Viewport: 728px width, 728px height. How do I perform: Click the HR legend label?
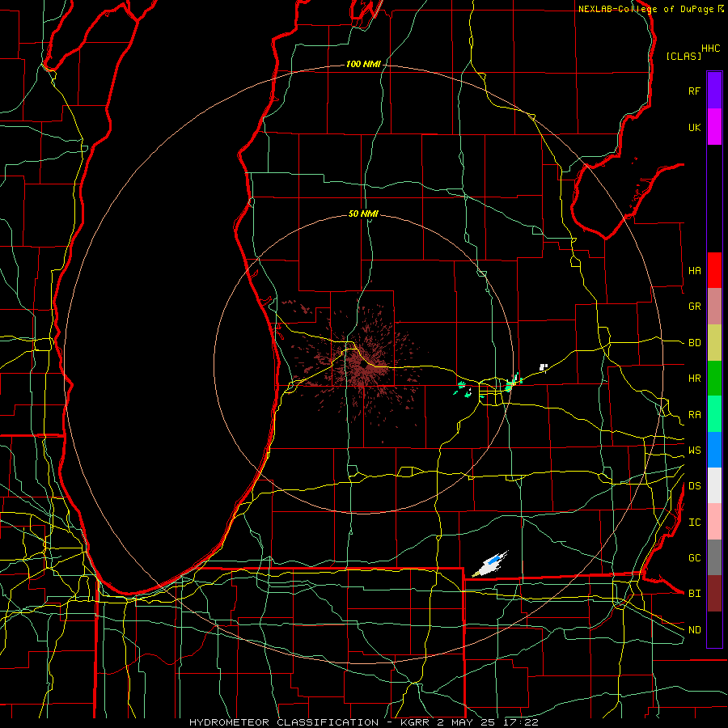point(694,379)
